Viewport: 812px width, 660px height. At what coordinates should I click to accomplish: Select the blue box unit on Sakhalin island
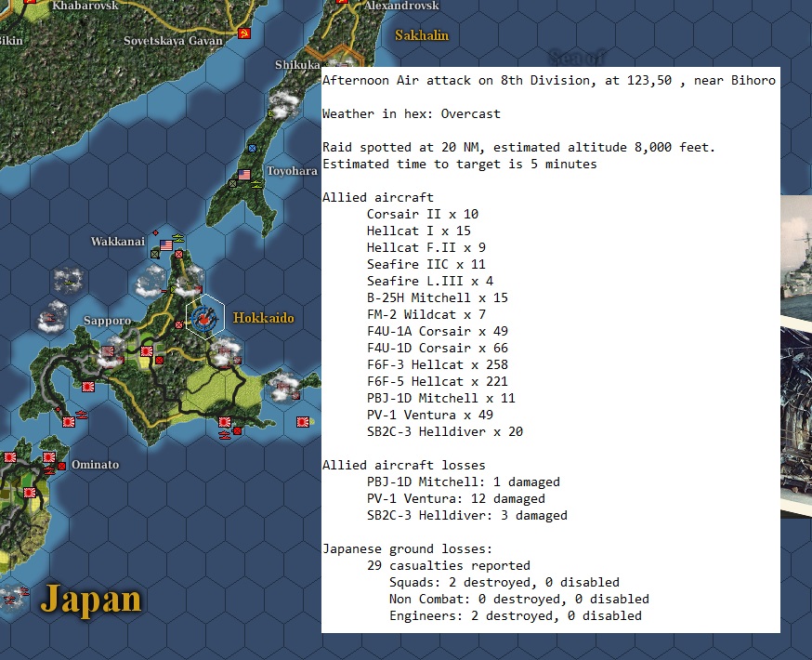(x=252, y=148)
